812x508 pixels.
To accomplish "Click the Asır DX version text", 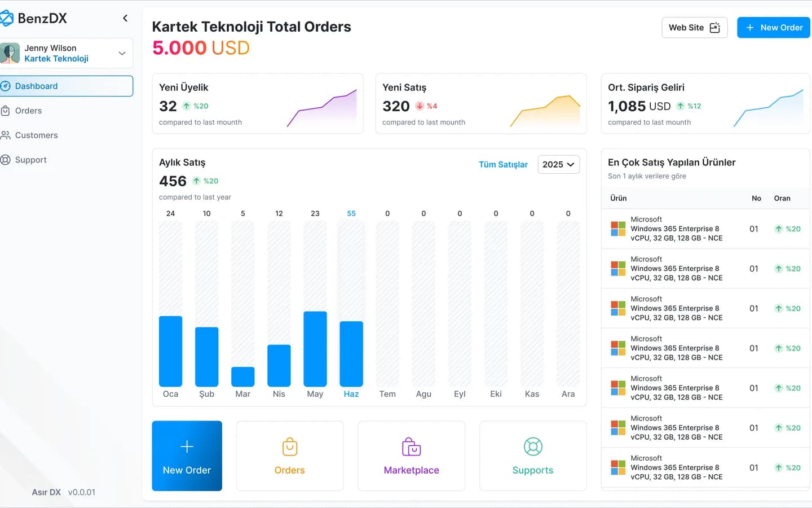I will [64, 492].
